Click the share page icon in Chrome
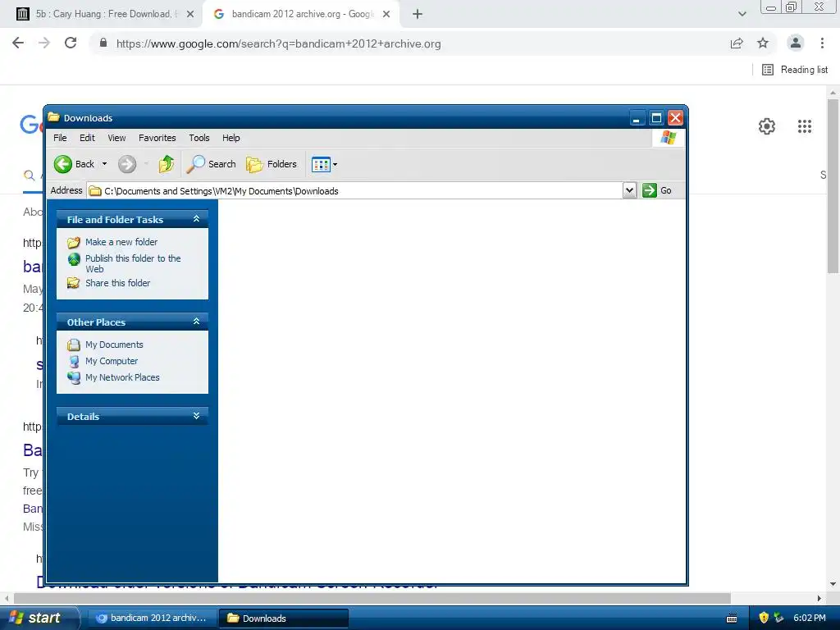Image resolution: width=840 pixels, height=630 pixels. click(737, 43)
